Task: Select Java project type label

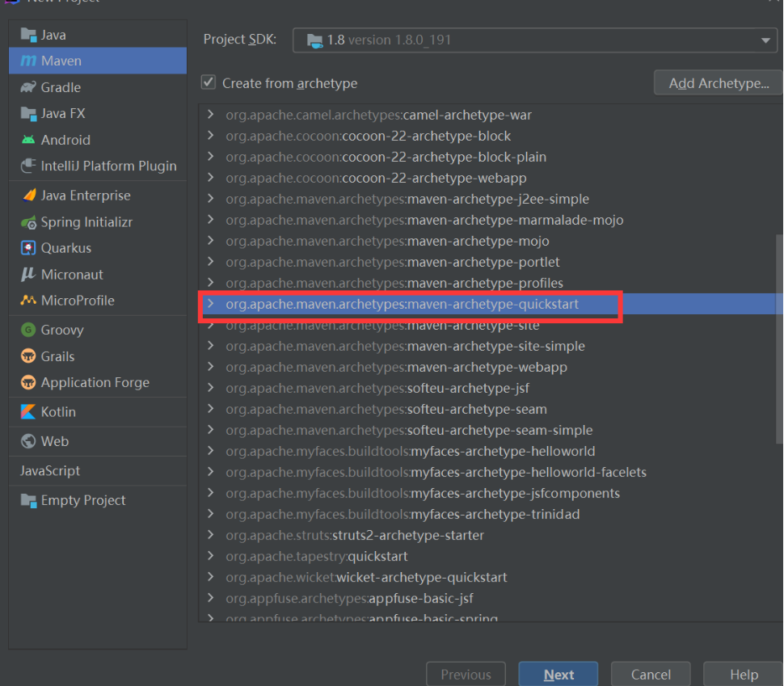Action: (x=53, y=35)
